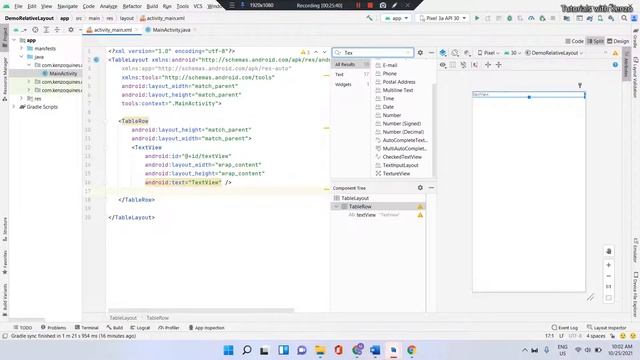
Task: Click the taskbar search magnifier
Action: pyautogui.click(x=247, y=350)
